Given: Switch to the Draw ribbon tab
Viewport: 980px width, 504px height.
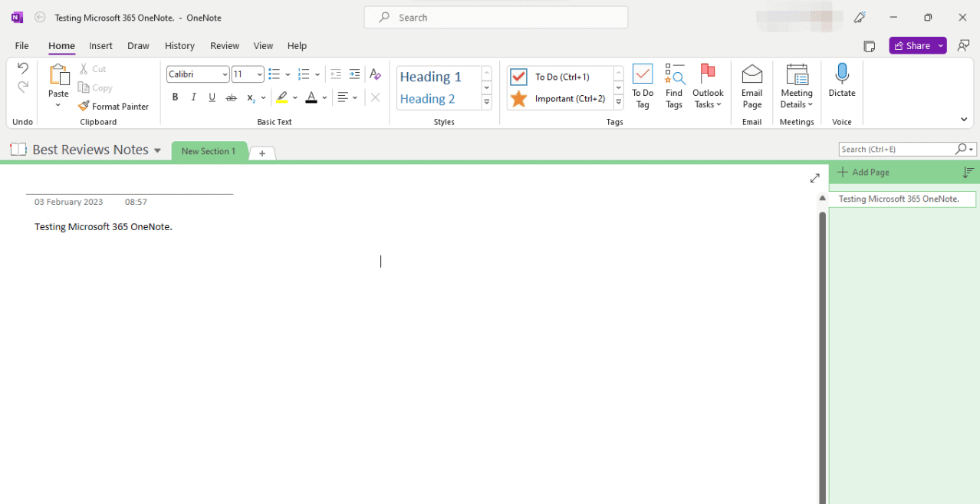Looking at the screenshot, I should (x=138, y=45).
